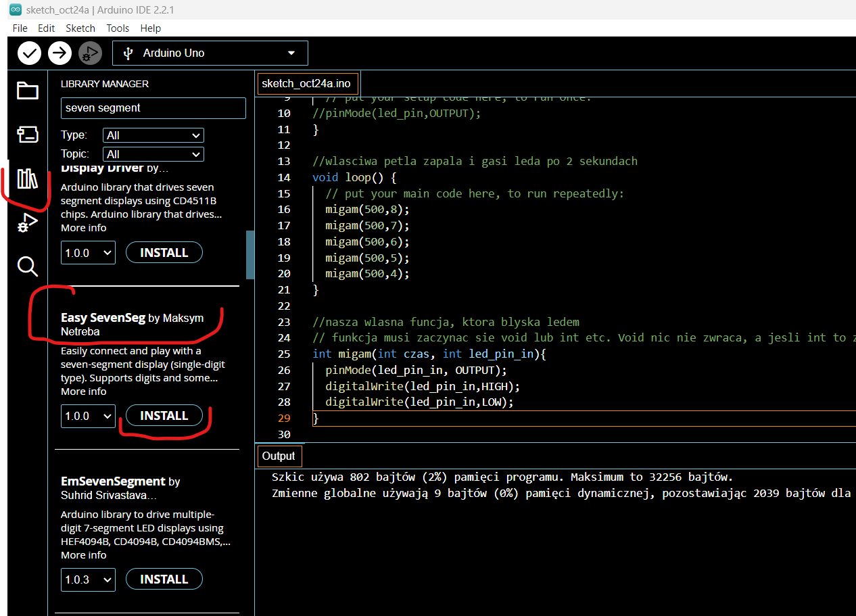This screenshot has width=856, height=616.
Task: Toggle the Library Manager books icon
Action: tap(27, 179)
